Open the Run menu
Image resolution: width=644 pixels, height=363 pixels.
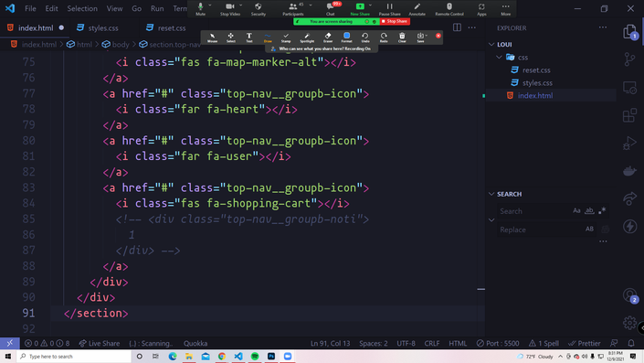pyautogui.click(x=157, y=8)
